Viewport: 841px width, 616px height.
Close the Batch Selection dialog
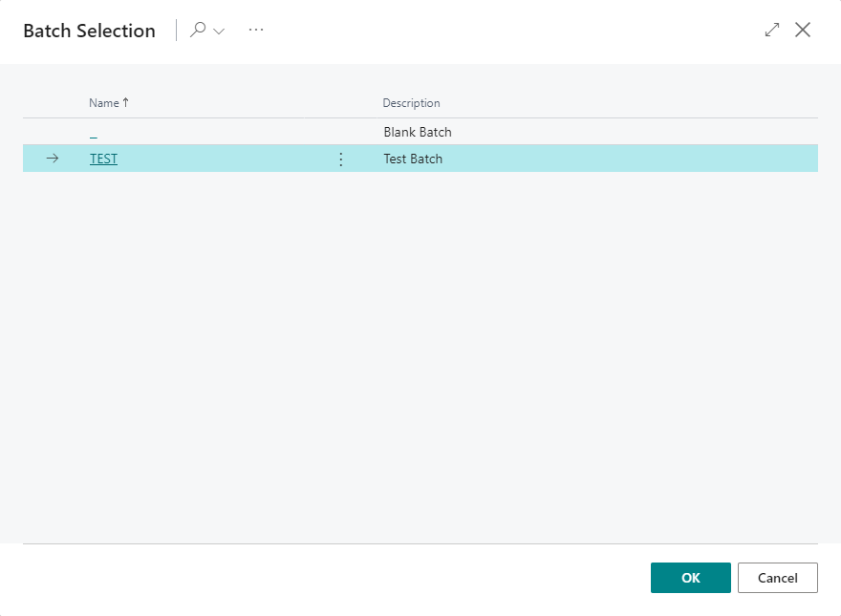coord(803,30)
